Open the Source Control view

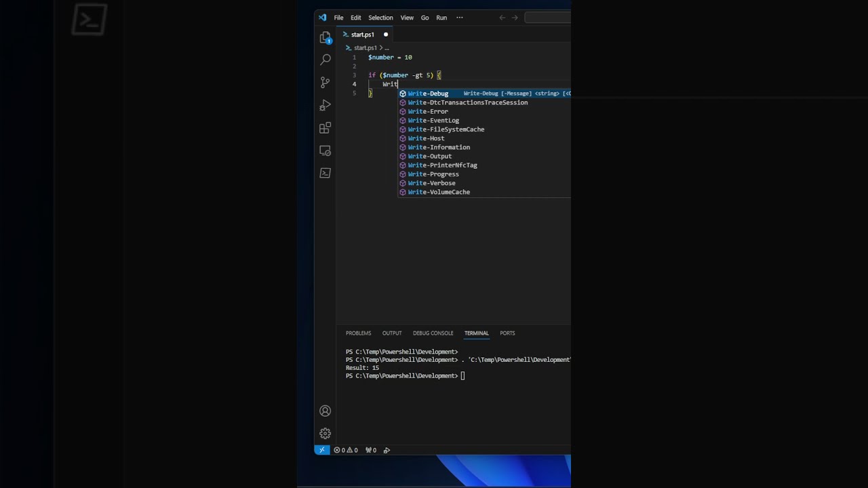coord(325,83)
